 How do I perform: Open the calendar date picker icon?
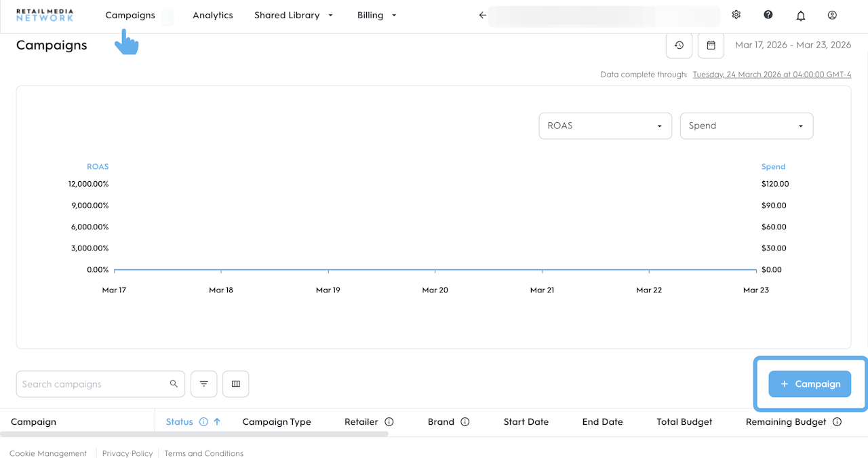pyautogui.click(x=711, y=45)
